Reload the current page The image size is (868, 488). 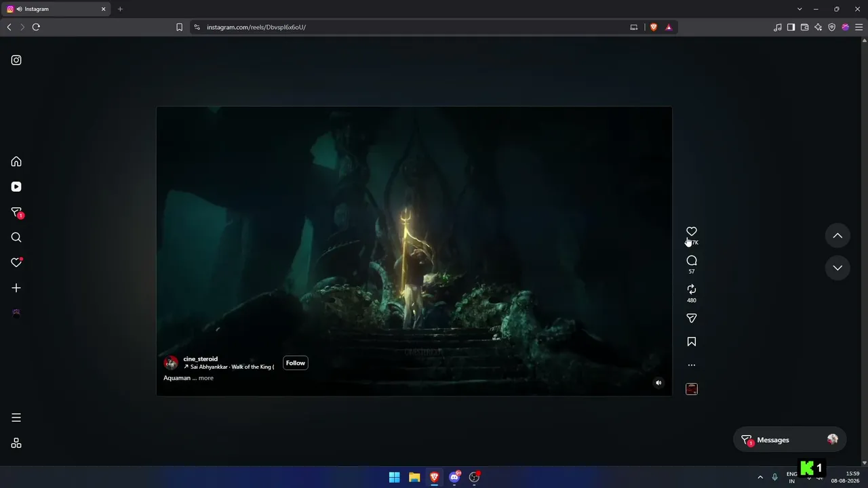tap(36, 27)
